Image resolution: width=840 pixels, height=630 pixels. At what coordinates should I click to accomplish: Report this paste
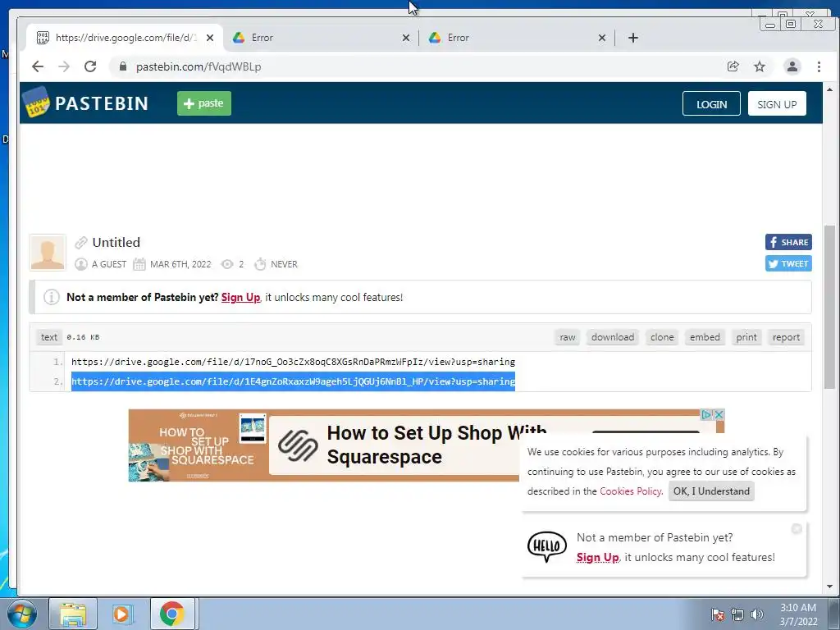[x=786, y=337]
